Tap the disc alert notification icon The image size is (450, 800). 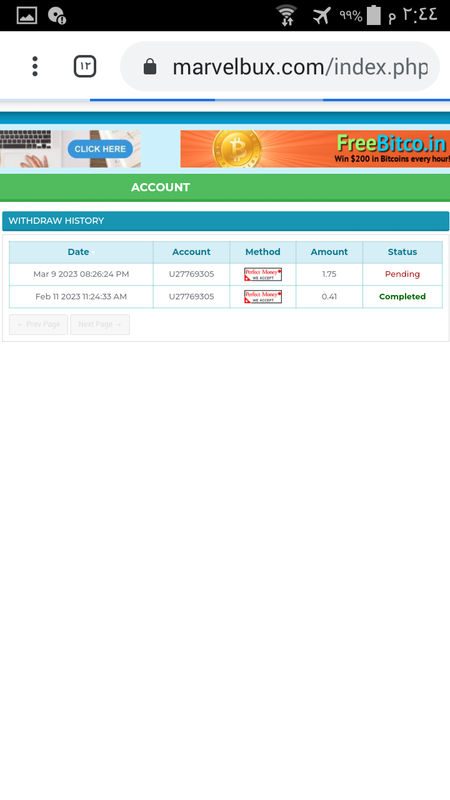tap(57, 16)
